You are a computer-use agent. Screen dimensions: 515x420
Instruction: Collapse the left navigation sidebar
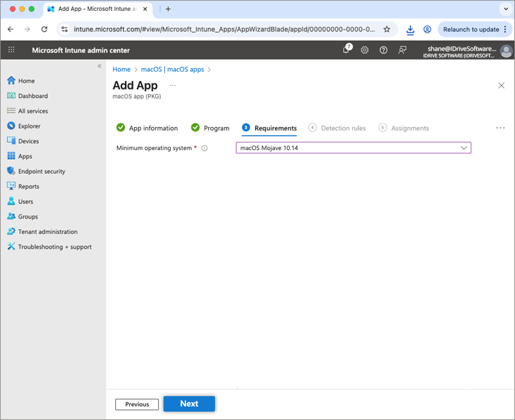tap(99, 66)
